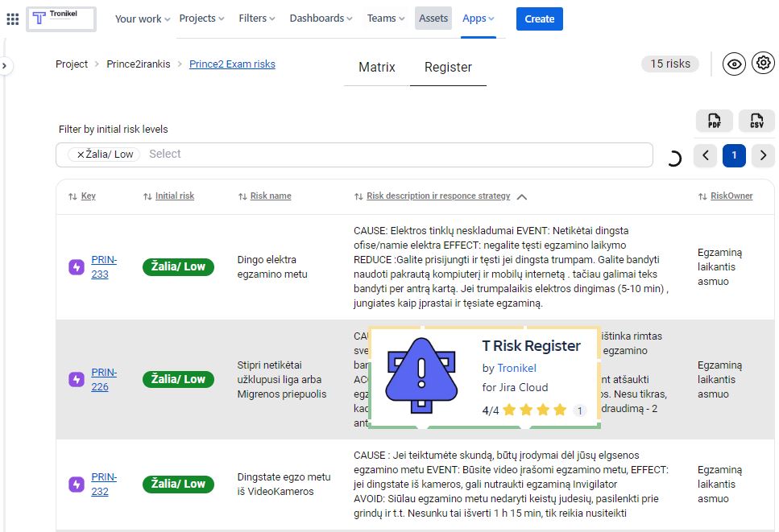Open the Dashboards dropdown menu
The height and width of the screenshot is (532, 779).
pos(321,19)
